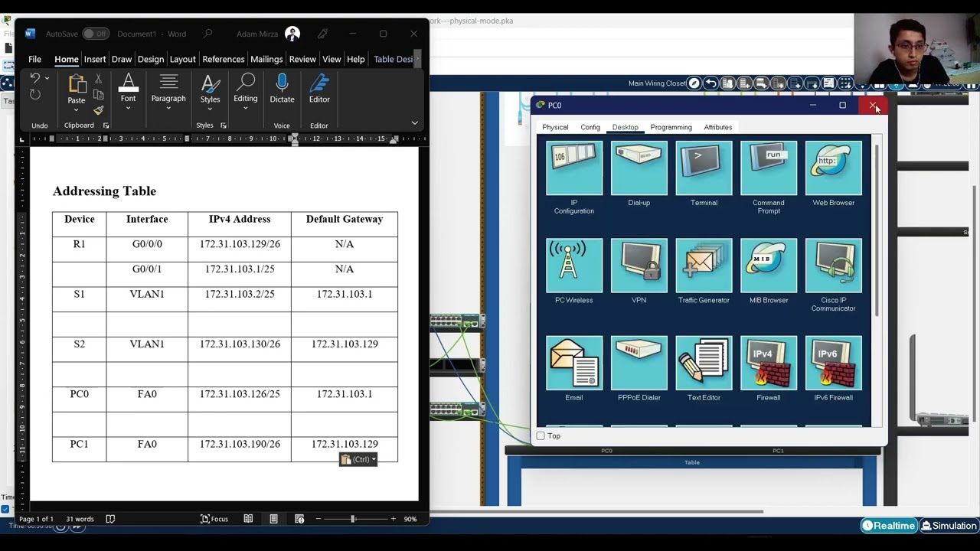
Task: Expand the Styles gallery dropdown
Action: [x=210, y=109]
